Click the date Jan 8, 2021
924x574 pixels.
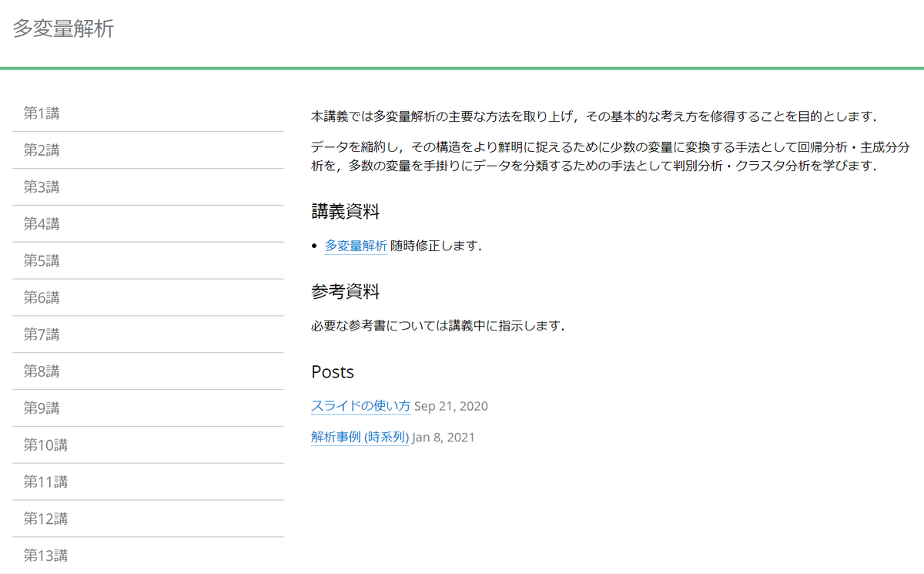coord(444,438)
